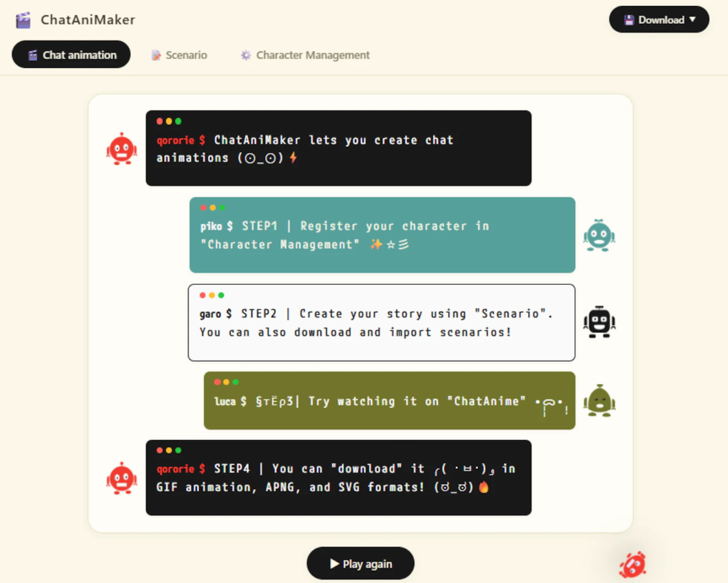728x583 pixels.
Task: Open the Download dropdown menu
Action: point(659,20)
